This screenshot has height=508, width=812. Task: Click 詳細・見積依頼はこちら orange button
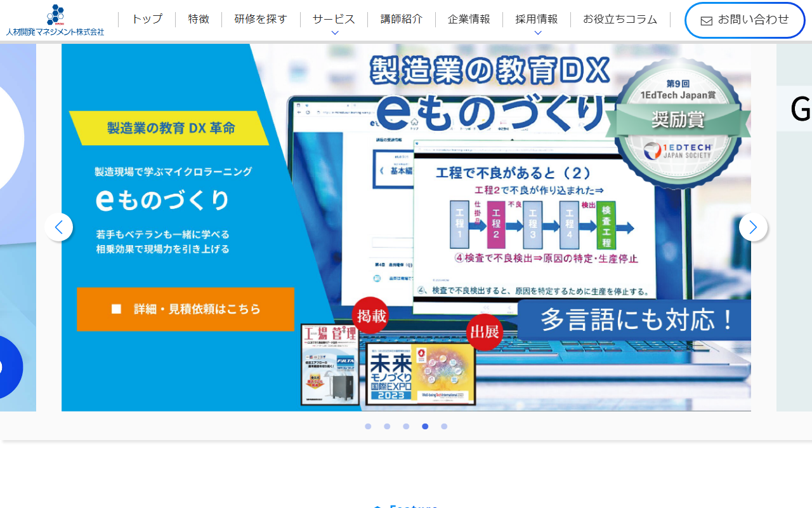point(186,309)
